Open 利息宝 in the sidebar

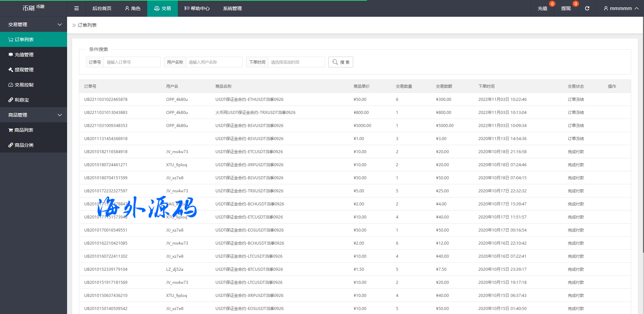coord(21,100)
